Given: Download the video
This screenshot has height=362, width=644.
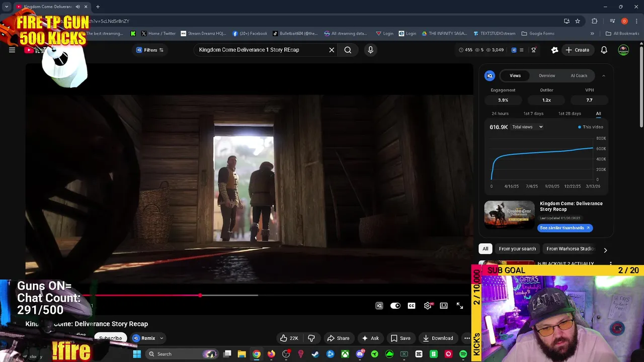Looking at the screenshot, I should coord(438,338).
